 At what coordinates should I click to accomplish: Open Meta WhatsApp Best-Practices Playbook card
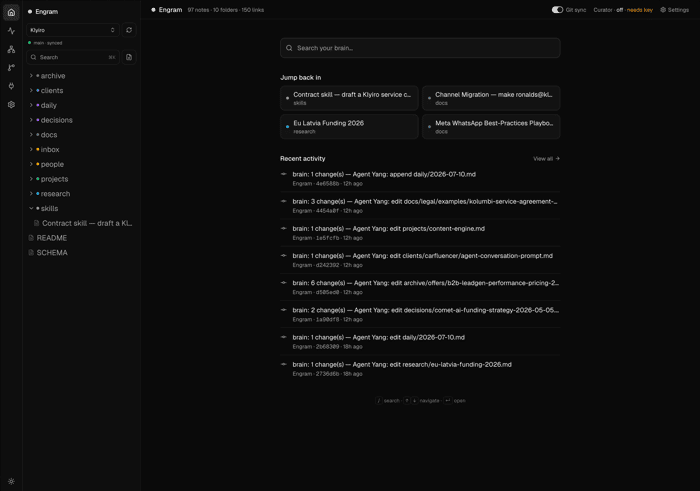pyautogui.click(x=491, y=127)
